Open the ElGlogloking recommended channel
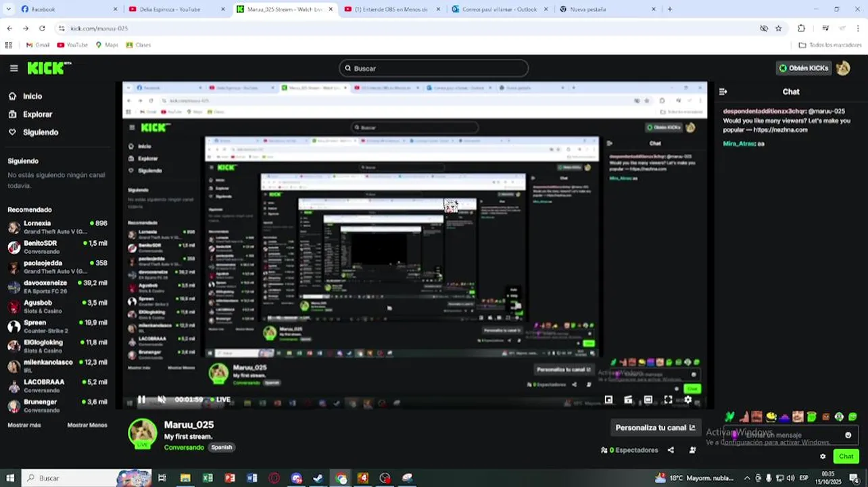This screenshot has width=868, height=487. pos(57,346)
